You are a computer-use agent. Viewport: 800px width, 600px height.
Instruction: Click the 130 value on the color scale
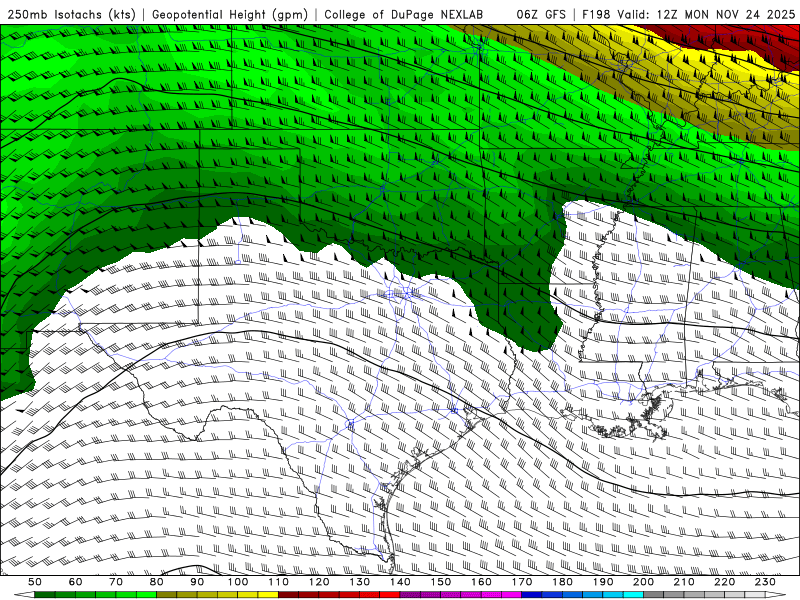coord(360,582)
